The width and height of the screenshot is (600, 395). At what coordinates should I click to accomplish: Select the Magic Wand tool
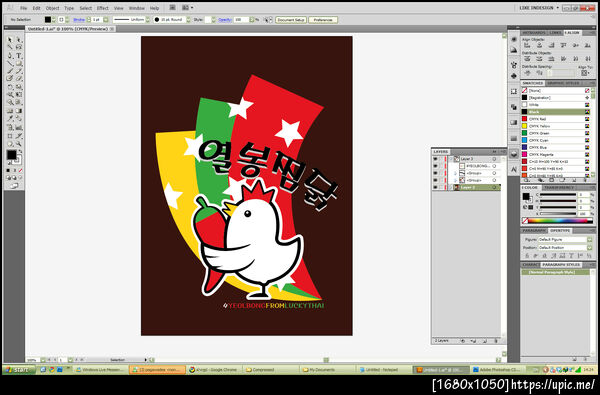(x=10, y=47)
